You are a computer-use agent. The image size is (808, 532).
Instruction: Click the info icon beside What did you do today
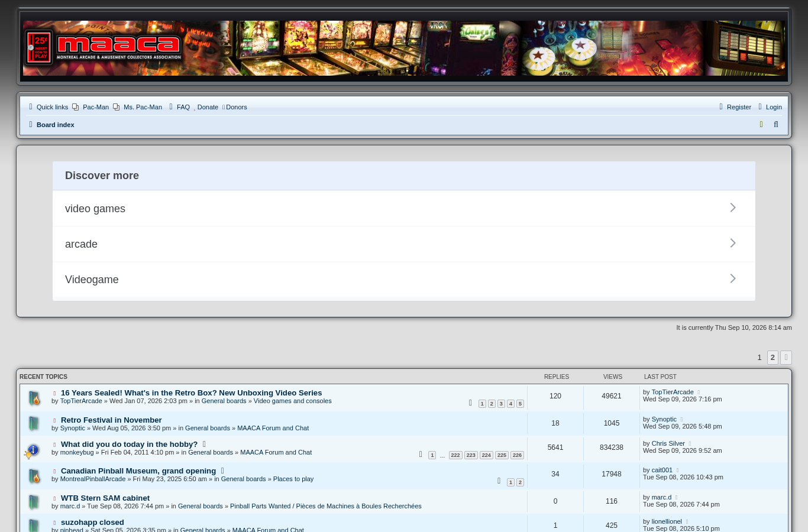point(33,451)
